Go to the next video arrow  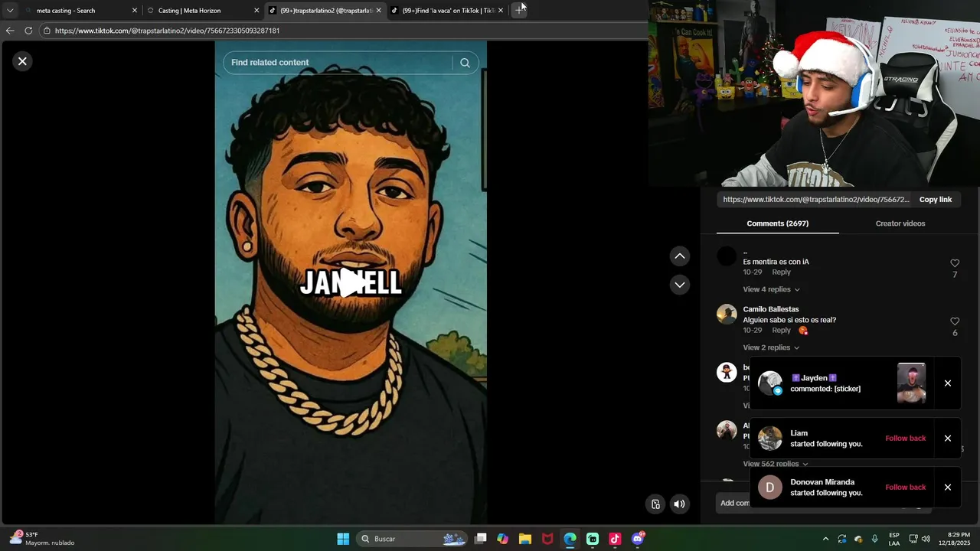(x=679, y=285)
